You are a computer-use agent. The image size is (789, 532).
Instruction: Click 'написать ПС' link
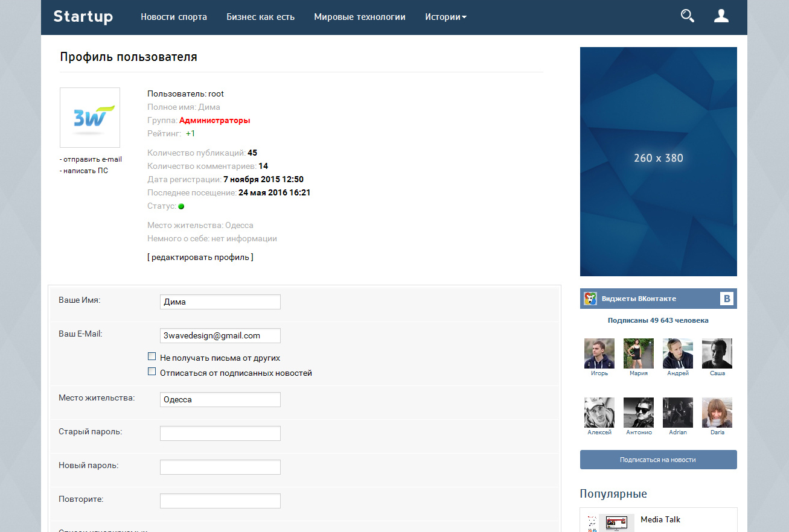coord(85,171)
